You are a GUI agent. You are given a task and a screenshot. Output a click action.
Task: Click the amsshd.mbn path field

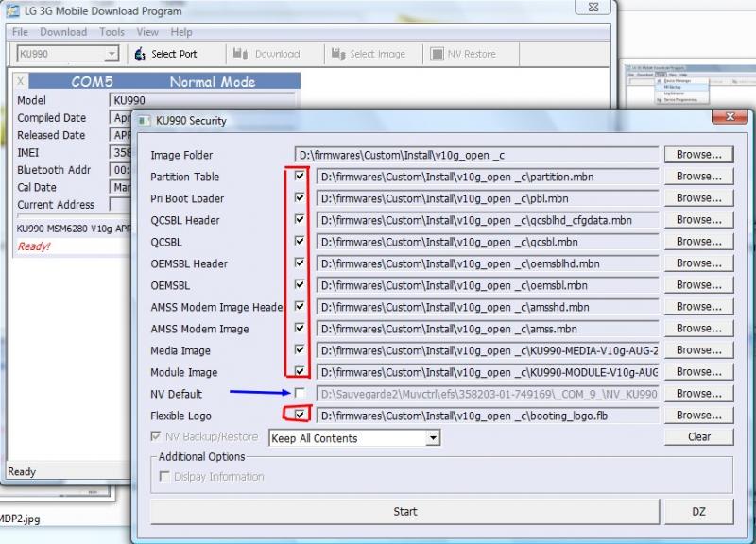tap(488, 307)
